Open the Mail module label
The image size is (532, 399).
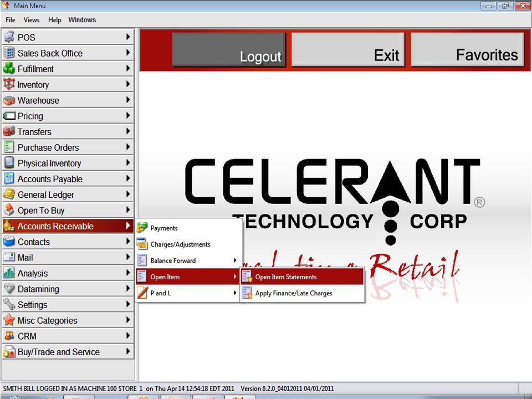(25, 258)
